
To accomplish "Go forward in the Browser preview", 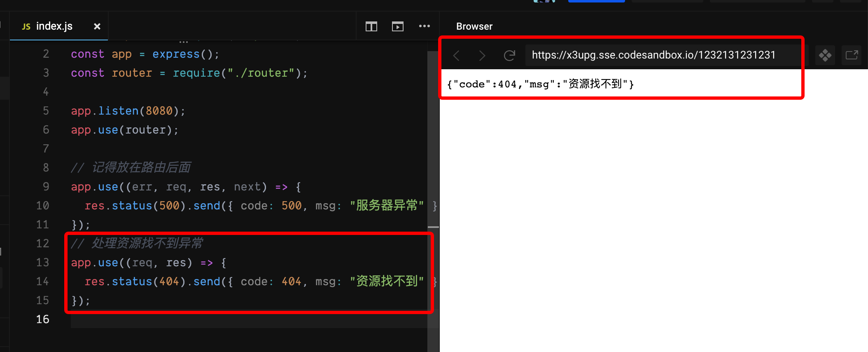I will 482,55.
